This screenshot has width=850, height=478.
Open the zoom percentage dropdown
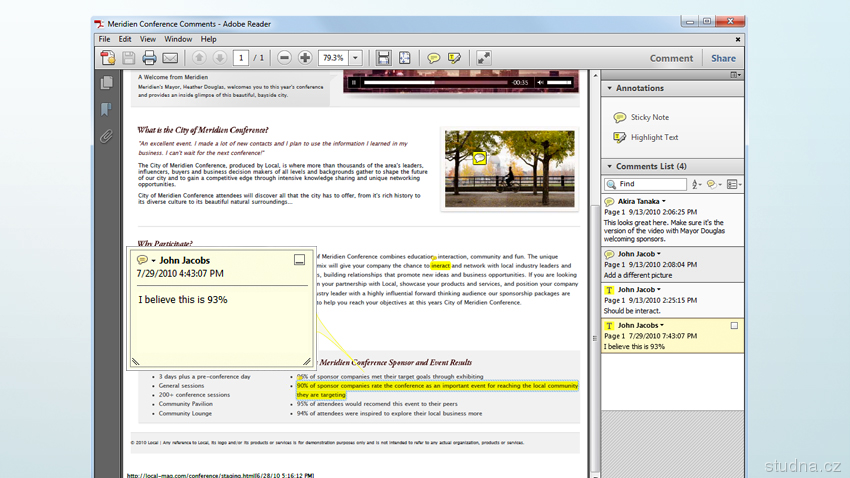355,58
